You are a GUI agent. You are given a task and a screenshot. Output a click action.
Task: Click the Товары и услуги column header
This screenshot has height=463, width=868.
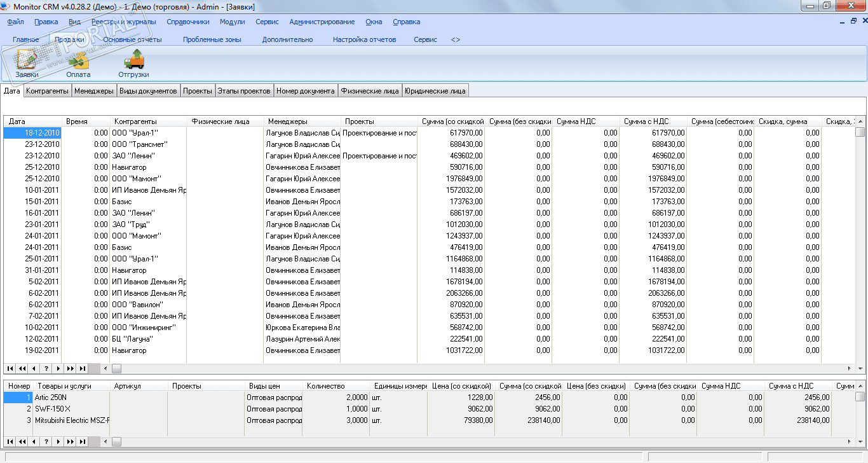(64, 386)
